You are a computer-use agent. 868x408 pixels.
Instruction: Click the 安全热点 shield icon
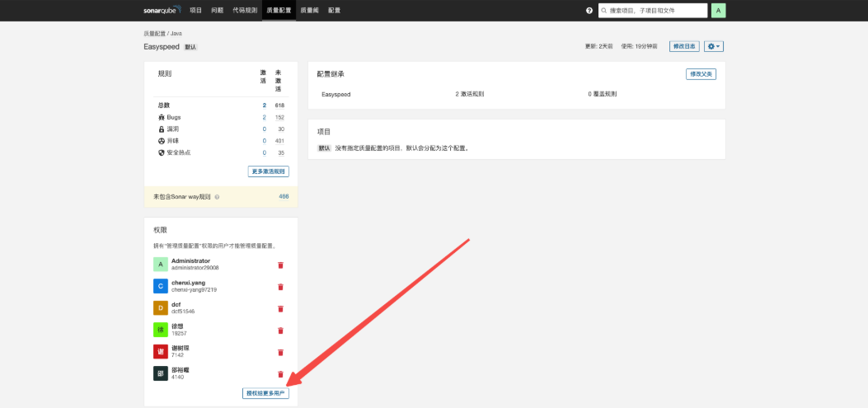[162, 152]
